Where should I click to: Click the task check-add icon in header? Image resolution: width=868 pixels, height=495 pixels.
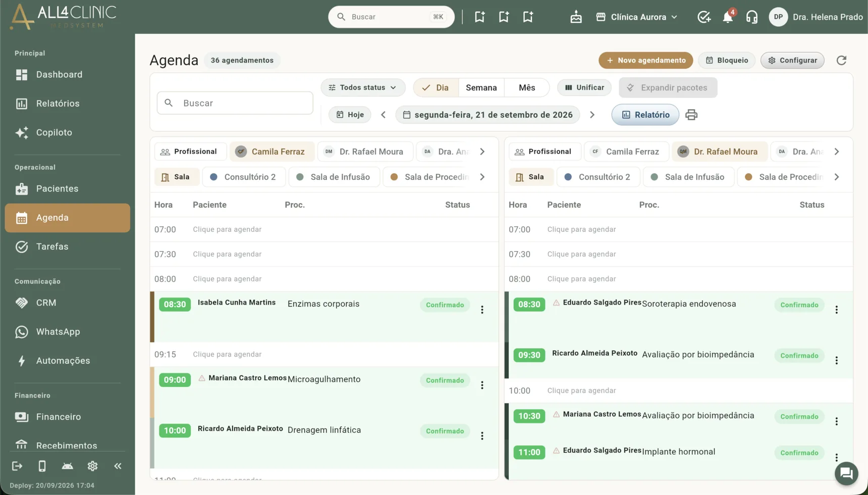click(703, 17)
